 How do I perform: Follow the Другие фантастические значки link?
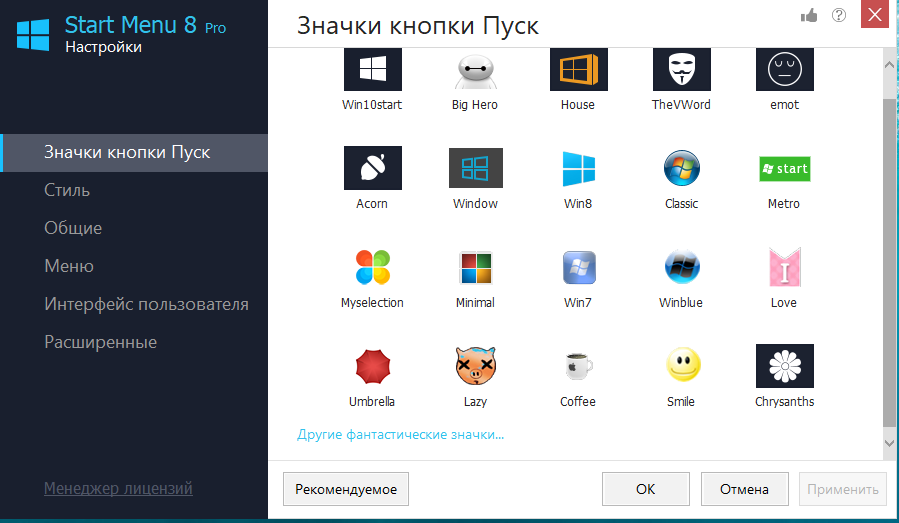point(400,435)
